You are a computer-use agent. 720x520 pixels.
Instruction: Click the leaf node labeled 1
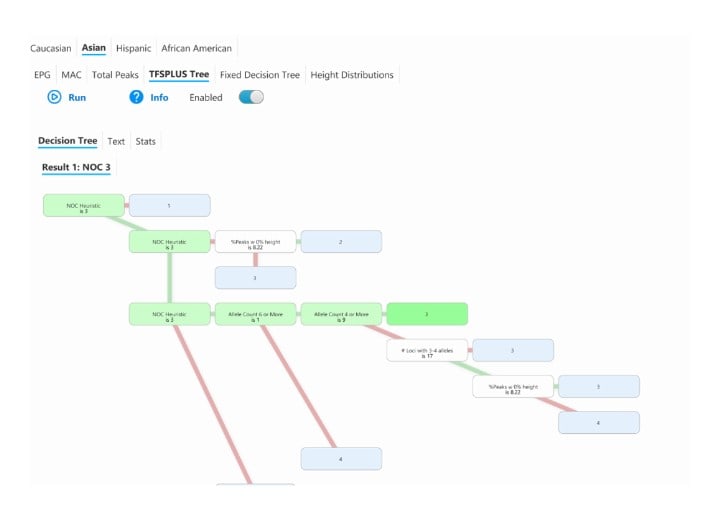[169, 205]
